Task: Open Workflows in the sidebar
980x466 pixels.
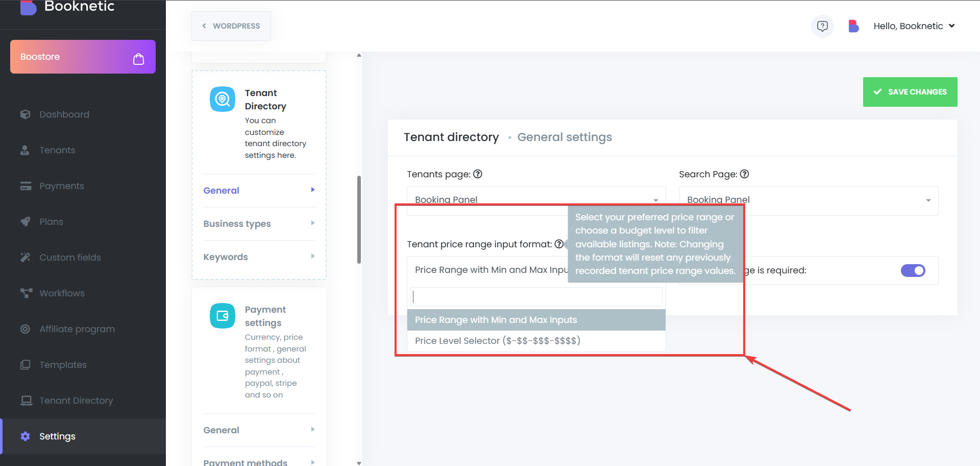Action: 62,293
